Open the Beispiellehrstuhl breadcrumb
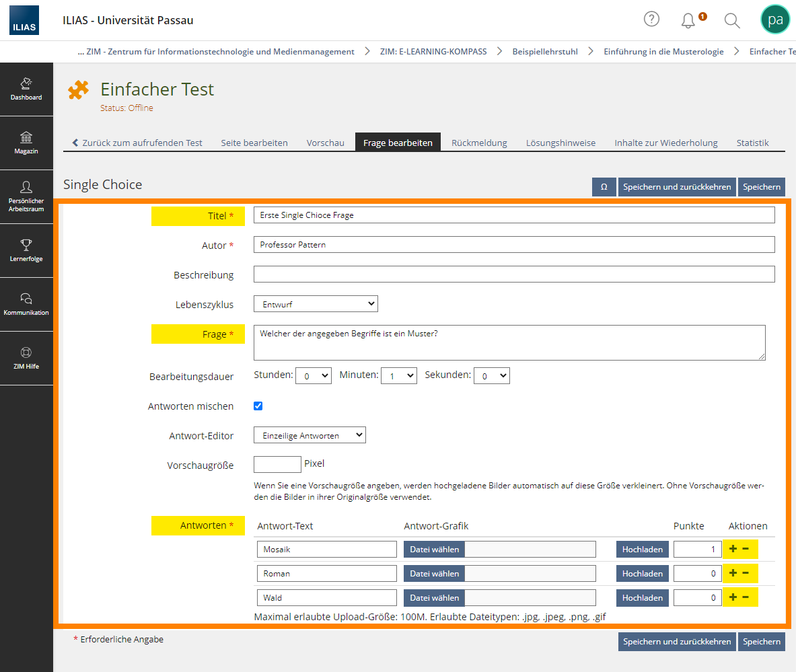This screenshot has width=796, height=672. point(545,51)
